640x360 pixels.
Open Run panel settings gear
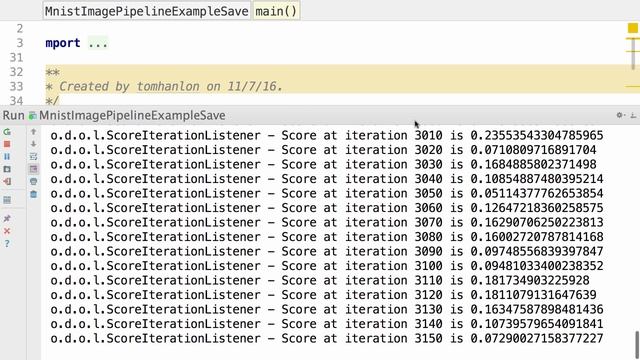click(620, 116)
